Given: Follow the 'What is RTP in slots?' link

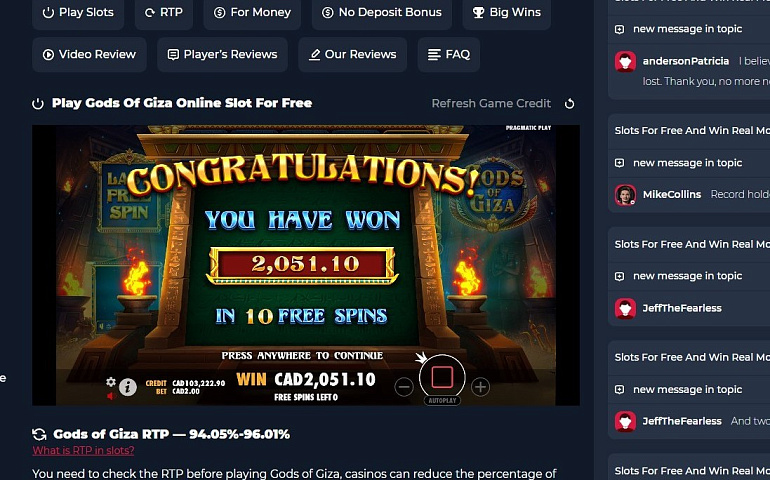Looking at the screenshot, I should (83, 450).
